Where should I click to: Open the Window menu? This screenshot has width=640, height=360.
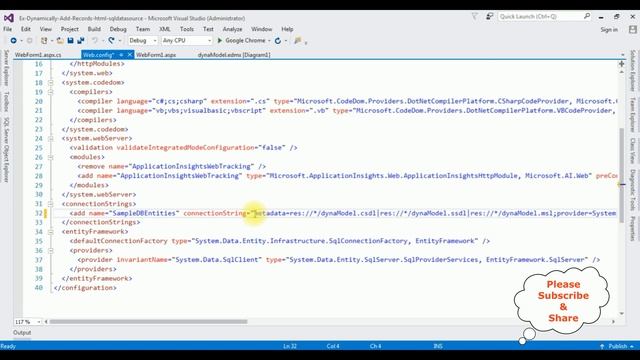262,29
